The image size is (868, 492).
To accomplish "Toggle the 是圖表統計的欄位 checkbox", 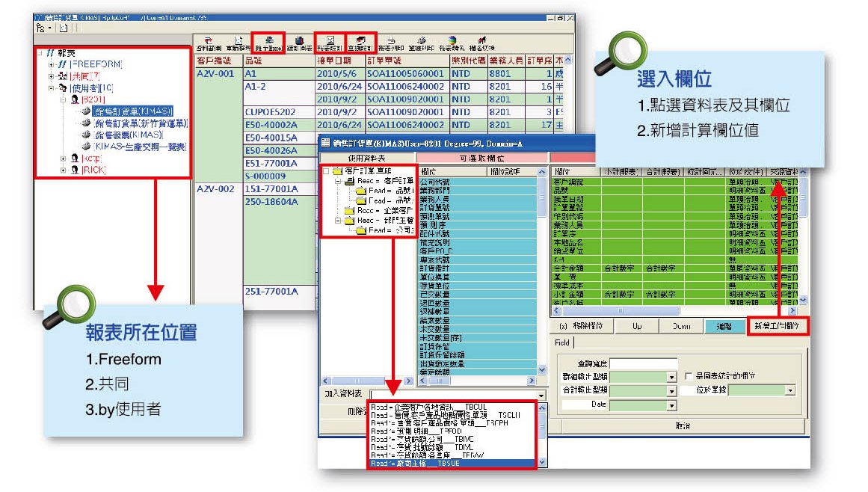I will tap(689, 376).
